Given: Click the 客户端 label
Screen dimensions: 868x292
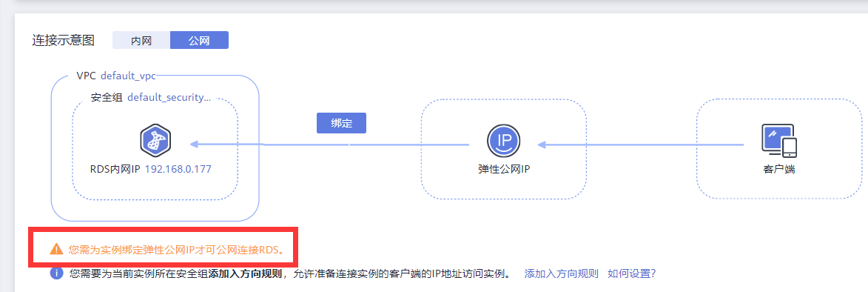Looking at the screenshot, I should pos(779,169).
